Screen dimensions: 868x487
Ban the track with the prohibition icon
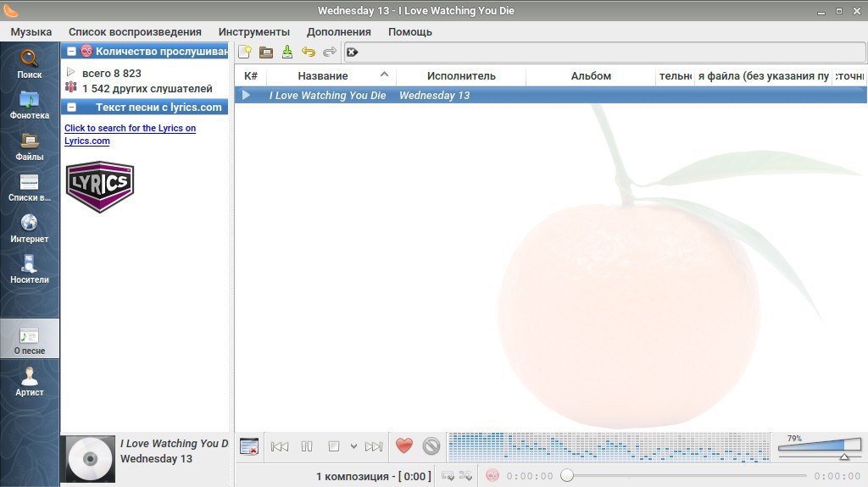[431, 445]
